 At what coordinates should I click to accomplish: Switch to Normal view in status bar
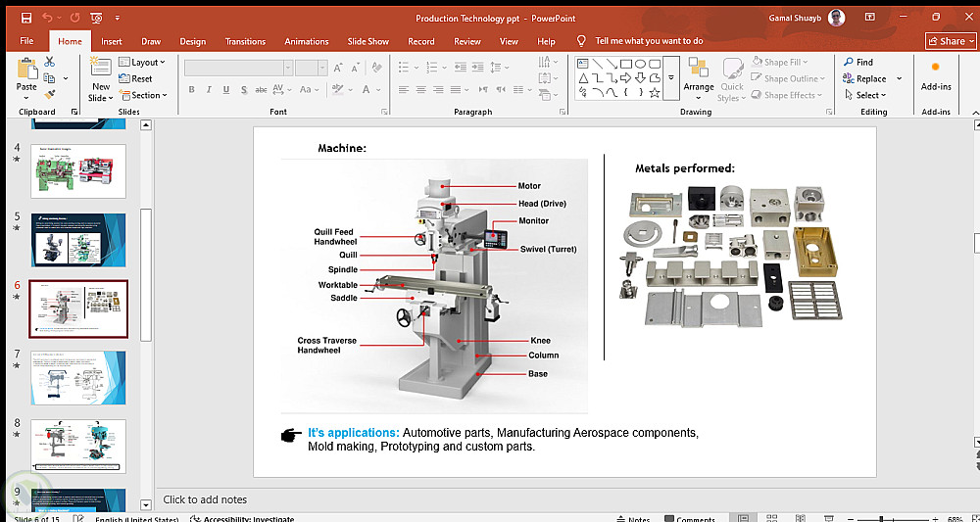(743, 518)
